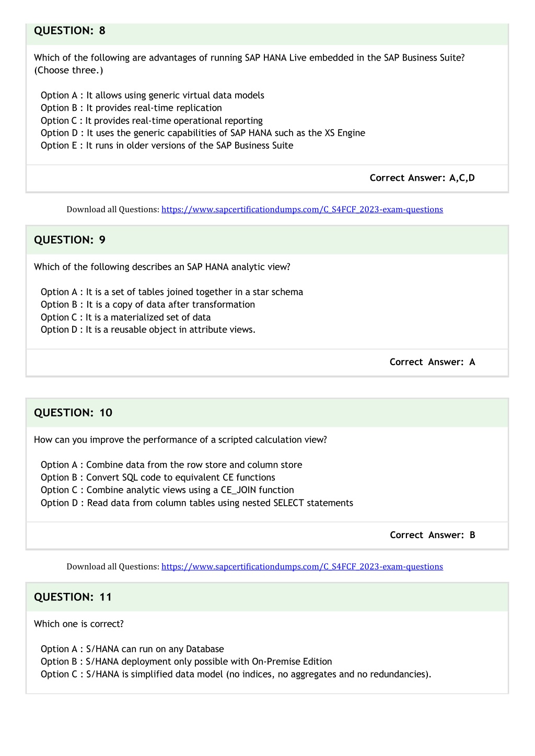Click Correct Answer: A under question 9
Viewport: 535px width, 756px height.
point(433,362)
